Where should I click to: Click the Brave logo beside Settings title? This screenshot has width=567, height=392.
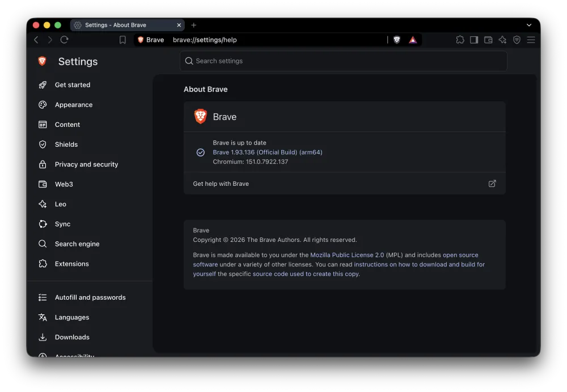click(x=43, y=61)
